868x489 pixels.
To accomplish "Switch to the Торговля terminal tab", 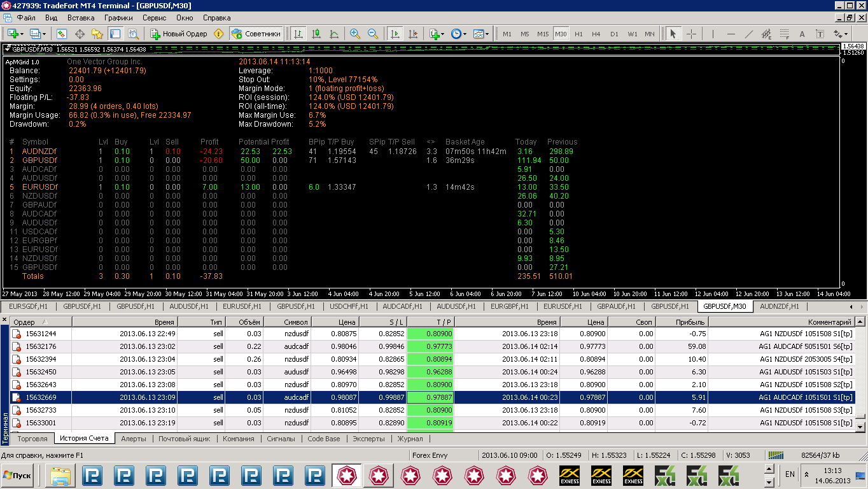I will 32,439.
